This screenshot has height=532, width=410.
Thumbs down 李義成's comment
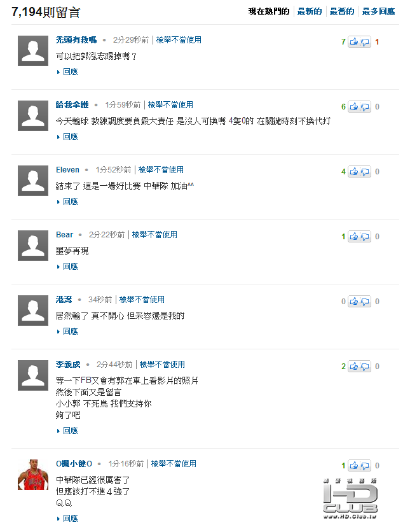[365, 367]
